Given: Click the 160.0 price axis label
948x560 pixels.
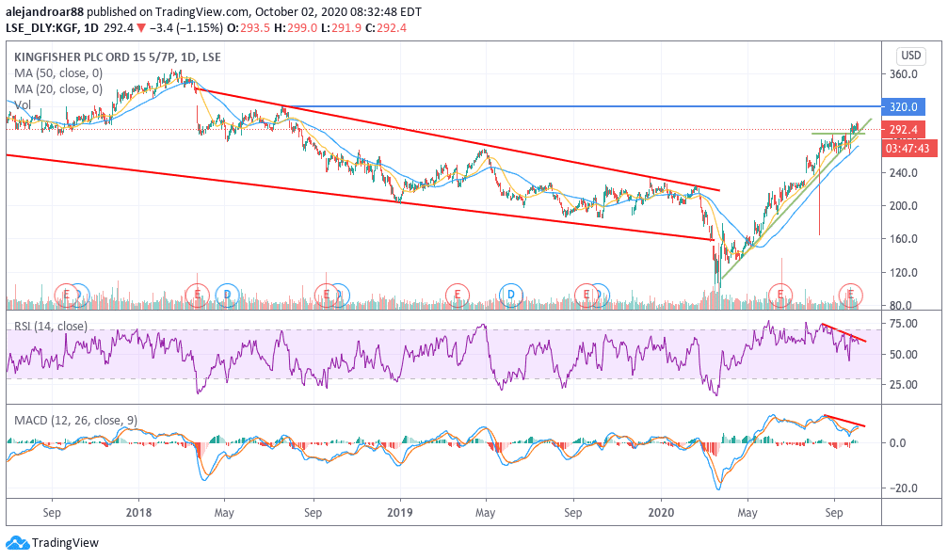Looking at the screenshot, I should tap(903, 239).
